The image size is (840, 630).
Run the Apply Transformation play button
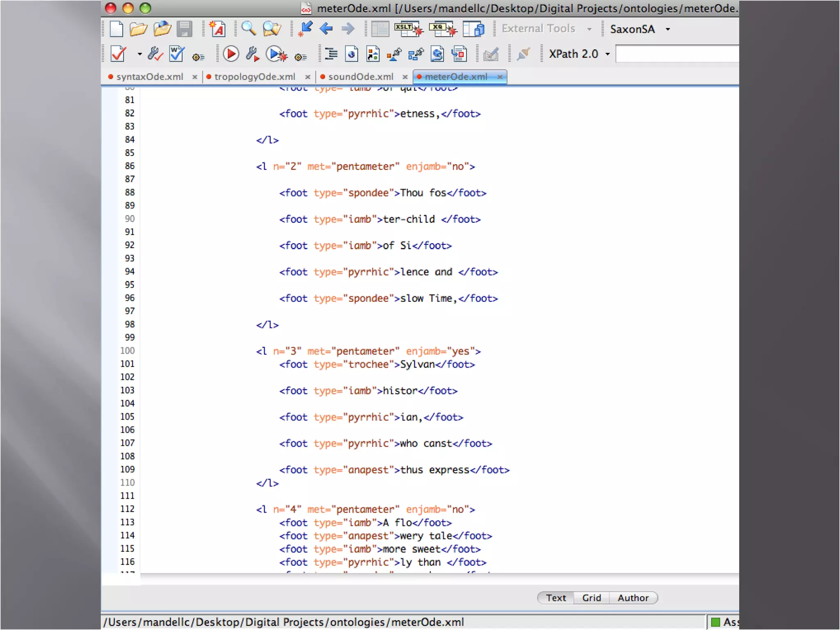tap(231, 54)
